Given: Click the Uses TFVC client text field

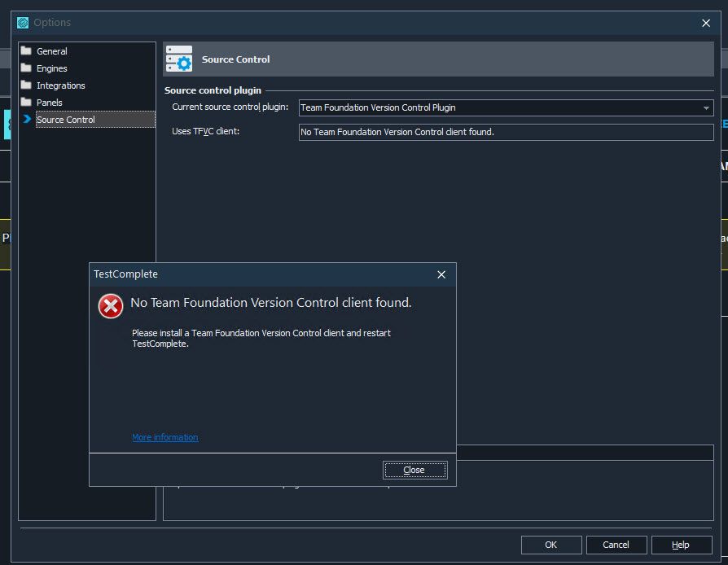Looking at the screenshot, I should pos(505,132).
